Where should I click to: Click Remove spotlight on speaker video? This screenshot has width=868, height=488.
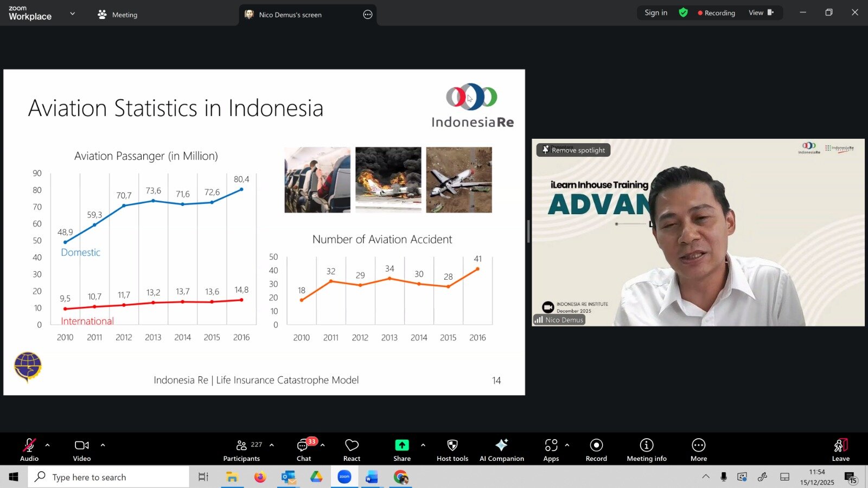pos(573,150)
